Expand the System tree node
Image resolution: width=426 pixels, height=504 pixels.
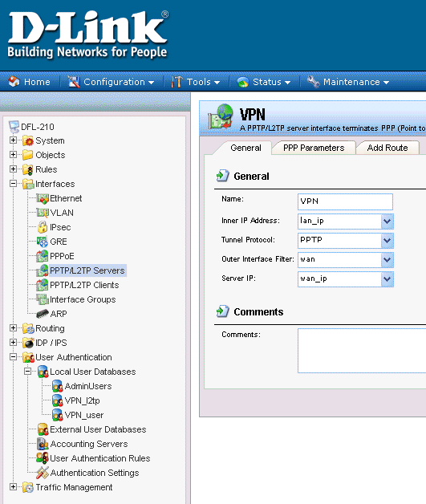pos(13,140)
